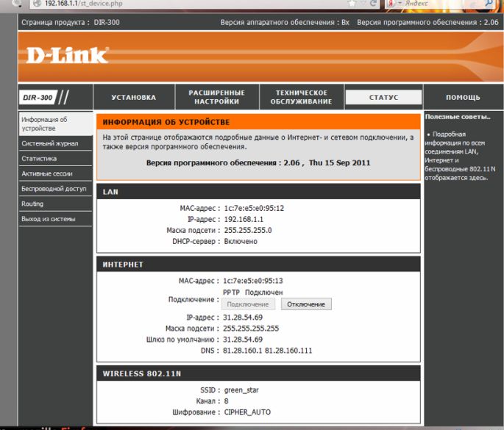Click the site identity globe icon

click(x=38, y=3)
